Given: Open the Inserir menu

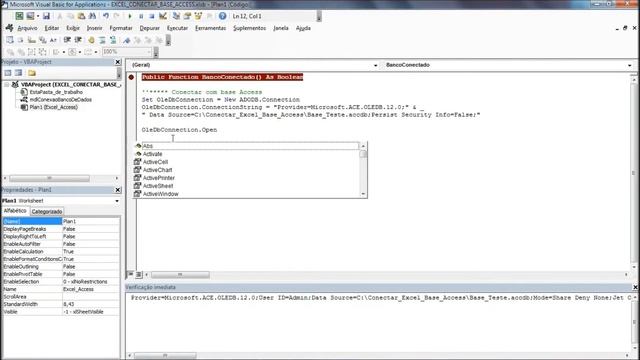Looking at the screenshot, I should pyautogui.click(x=94, y=28).
